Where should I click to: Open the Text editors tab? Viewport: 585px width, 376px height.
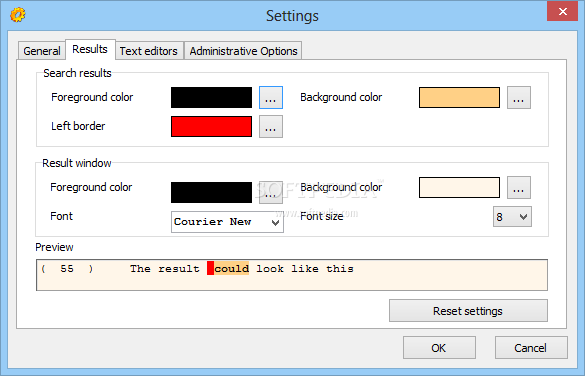click(x=148, y=51)
